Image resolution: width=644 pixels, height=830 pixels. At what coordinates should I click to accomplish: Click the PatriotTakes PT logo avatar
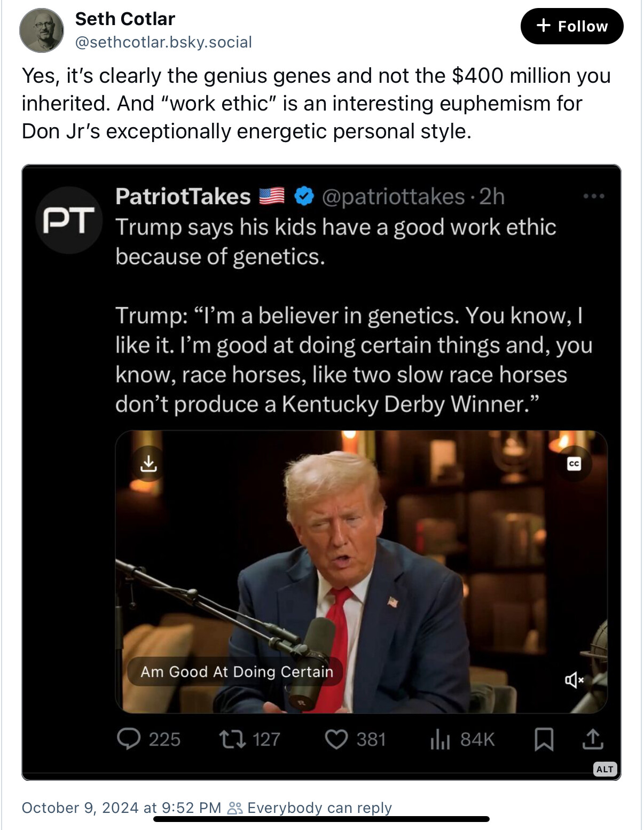pyautogui.click(x=69, y=220)
